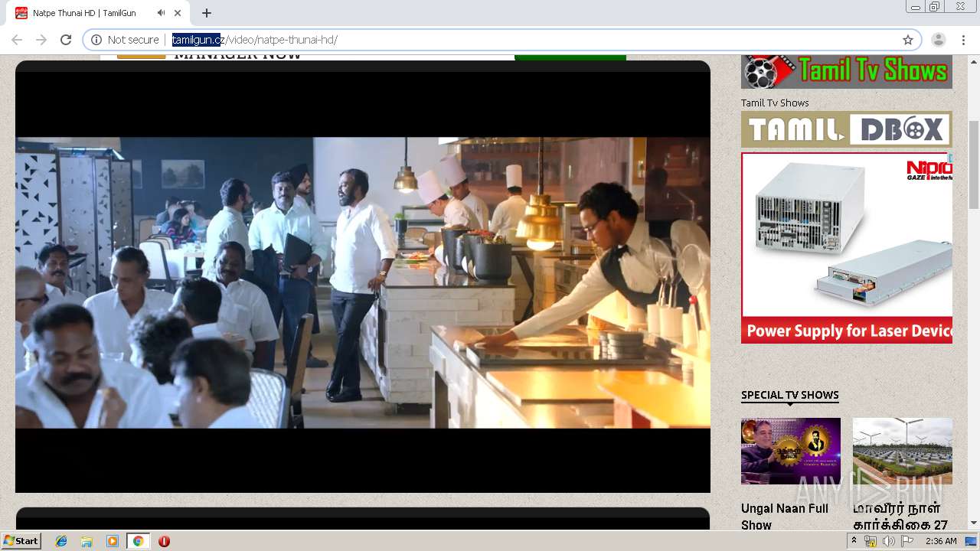Click the Tamil Tv Shows text label
980x551 pixels.
775,103
